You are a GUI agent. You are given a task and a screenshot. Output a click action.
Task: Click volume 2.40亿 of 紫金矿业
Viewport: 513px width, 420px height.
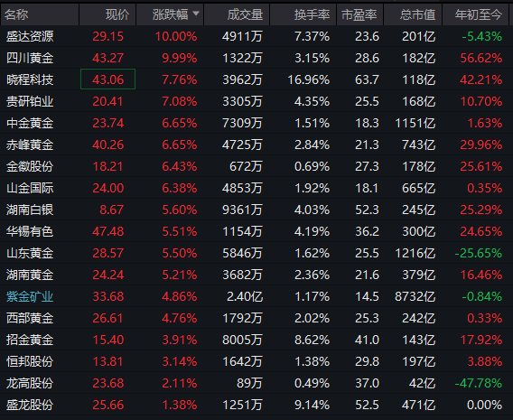coord(245,296)
